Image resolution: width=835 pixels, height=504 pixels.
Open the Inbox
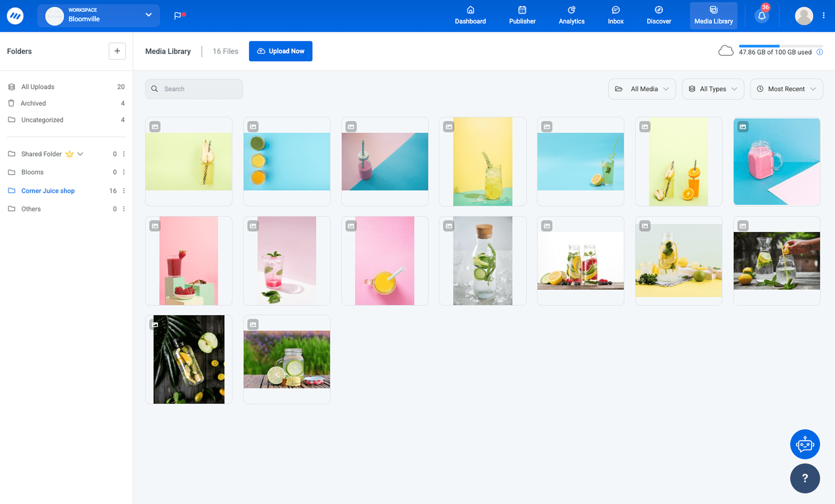615,15
